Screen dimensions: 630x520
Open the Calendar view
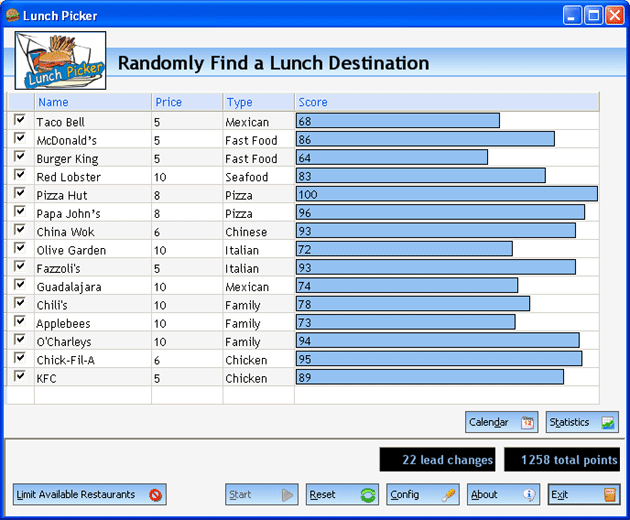coord(501,422)
